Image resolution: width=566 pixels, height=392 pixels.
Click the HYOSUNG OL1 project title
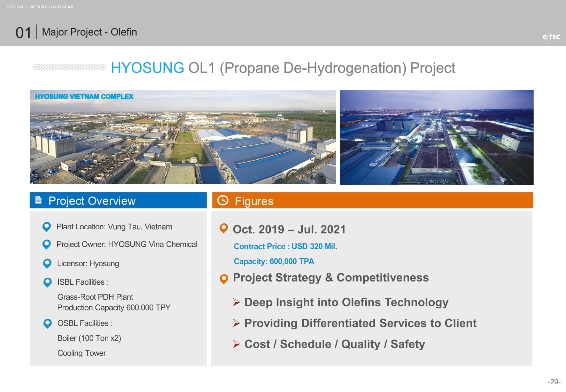283,68
